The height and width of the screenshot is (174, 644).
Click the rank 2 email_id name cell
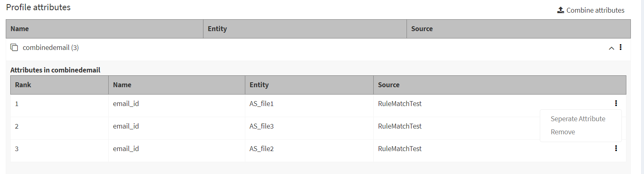point(126,126)
